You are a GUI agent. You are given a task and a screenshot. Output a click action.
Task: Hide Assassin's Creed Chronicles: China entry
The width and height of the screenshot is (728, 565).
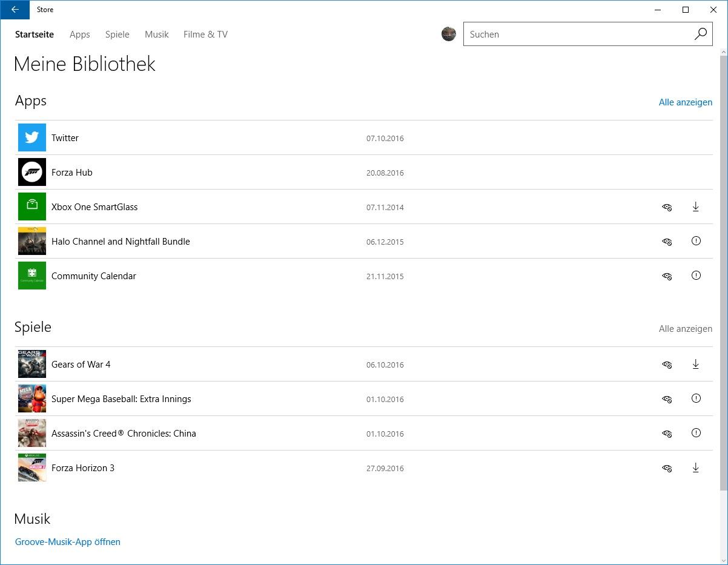667,434
